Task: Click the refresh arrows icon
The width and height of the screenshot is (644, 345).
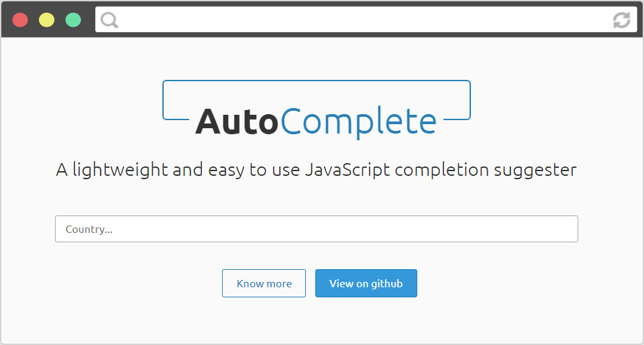Action: point(621,19)
